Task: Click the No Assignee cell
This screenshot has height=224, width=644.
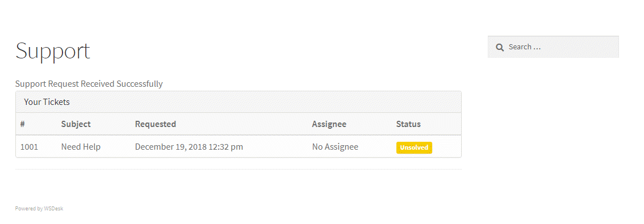Action: (335, 147)
